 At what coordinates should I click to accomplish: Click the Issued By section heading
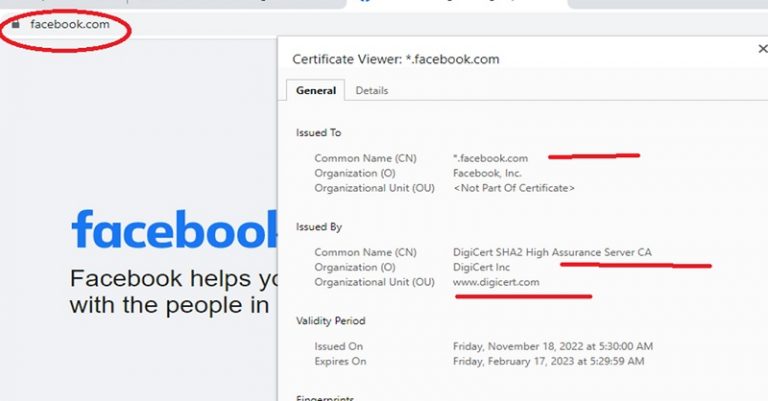point(318,227)
